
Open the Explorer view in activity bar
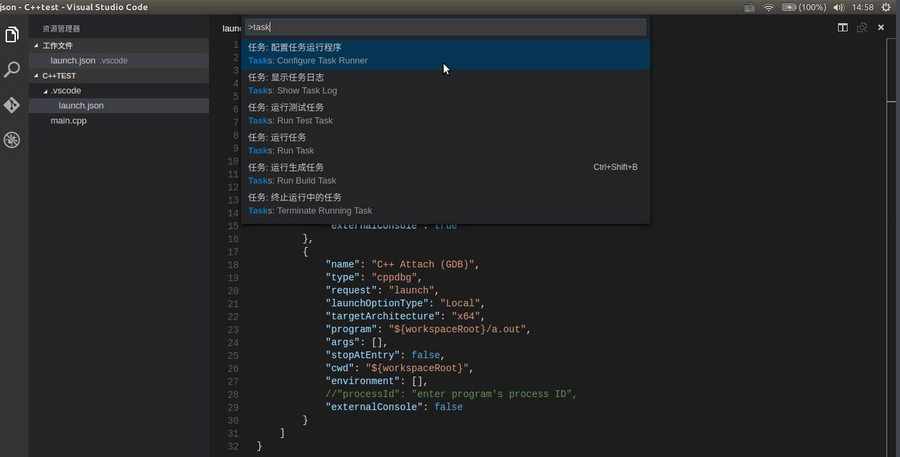click(12, 34)
